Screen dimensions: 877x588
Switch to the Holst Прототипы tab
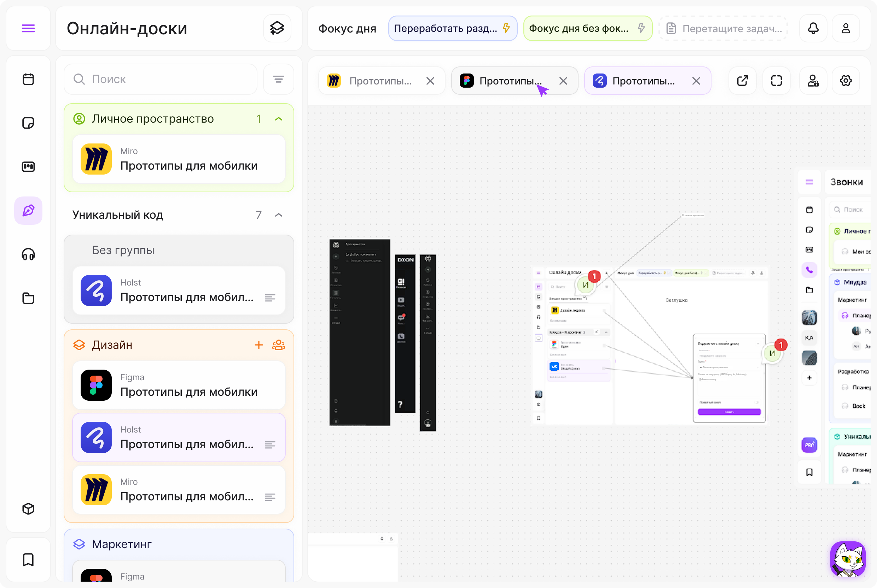[647, 81]
